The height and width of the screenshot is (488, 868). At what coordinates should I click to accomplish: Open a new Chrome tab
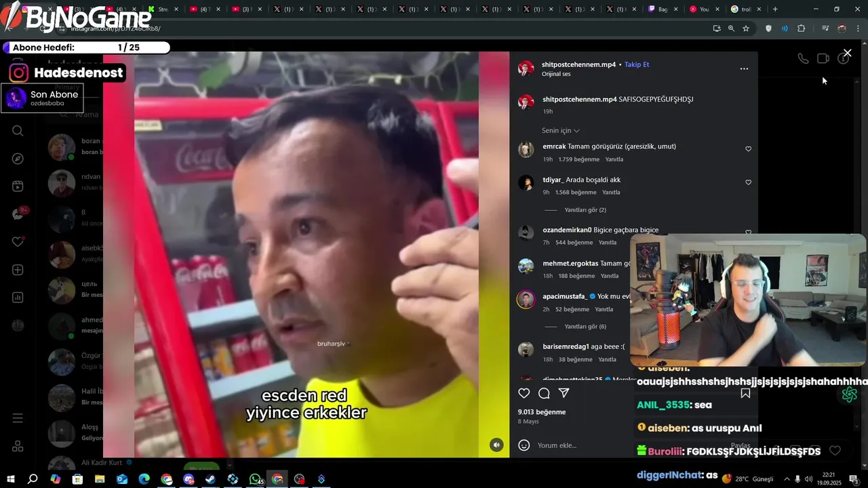[775, 9]
